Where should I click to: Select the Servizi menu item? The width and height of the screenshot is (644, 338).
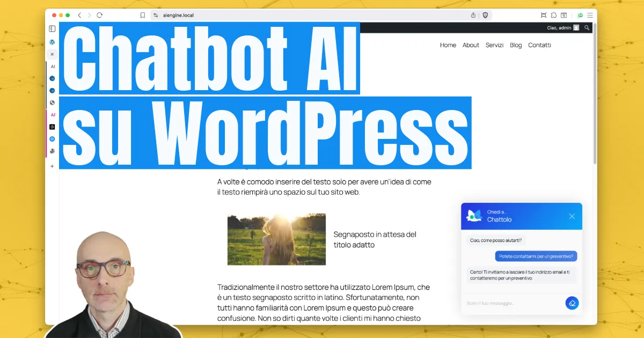click(494, 45)
